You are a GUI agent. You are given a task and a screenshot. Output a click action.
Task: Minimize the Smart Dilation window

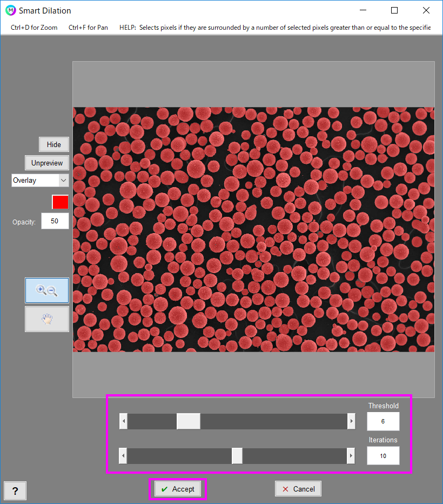coord(363,10)
